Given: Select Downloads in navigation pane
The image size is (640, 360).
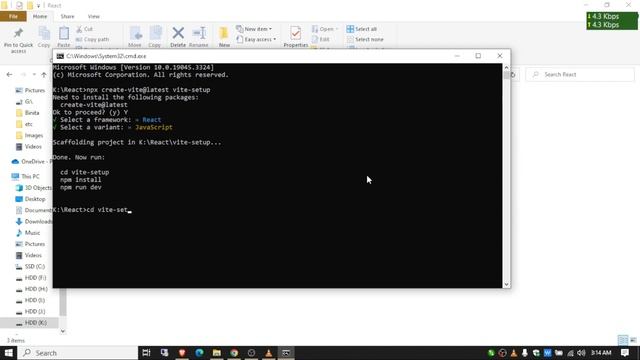Looking at the screenshot, I should click(x=33, y=222).
